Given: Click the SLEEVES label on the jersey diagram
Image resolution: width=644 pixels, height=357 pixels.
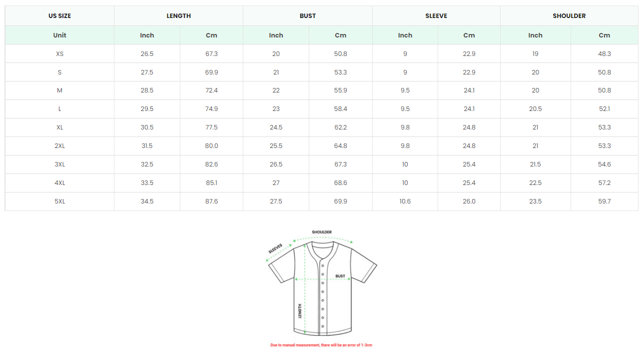Looking at the screenshot, I should 276,248.
